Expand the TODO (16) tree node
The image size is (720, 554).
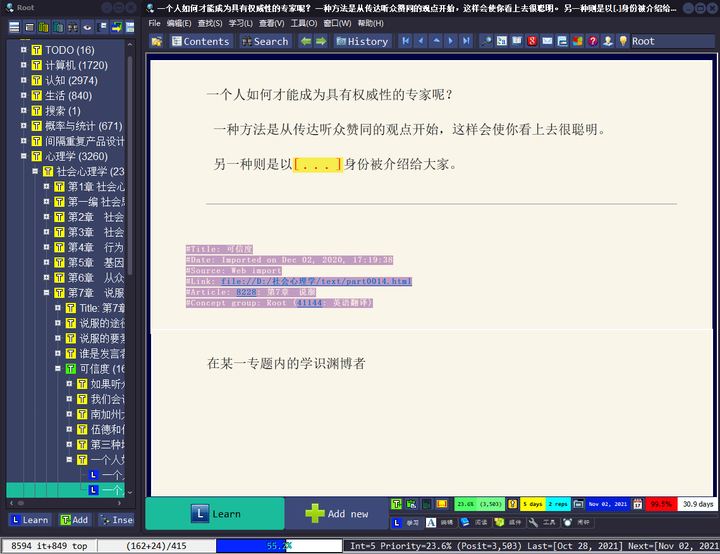tap(23, 50)
